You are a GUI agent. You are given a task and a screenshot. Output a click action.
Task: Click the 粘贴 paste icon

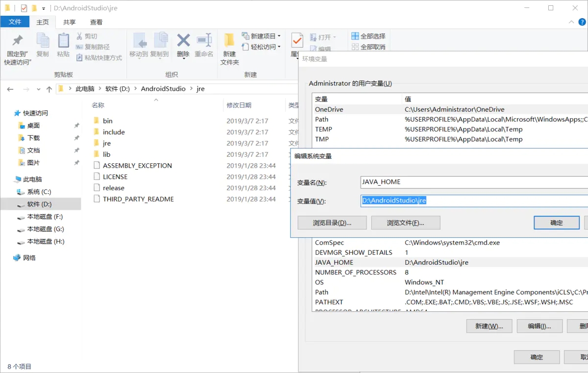pyautogui.click(x=63, y=45)
